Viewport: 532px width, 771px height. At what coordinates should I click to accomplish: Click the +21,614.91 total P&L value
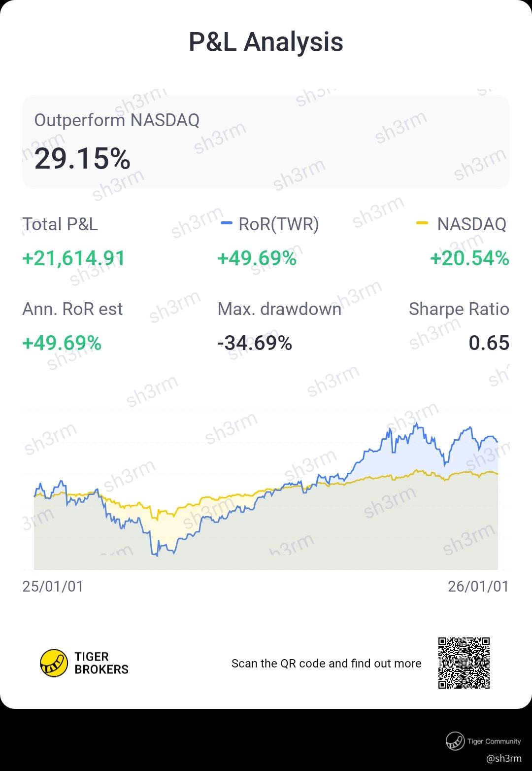pos(74,258)
